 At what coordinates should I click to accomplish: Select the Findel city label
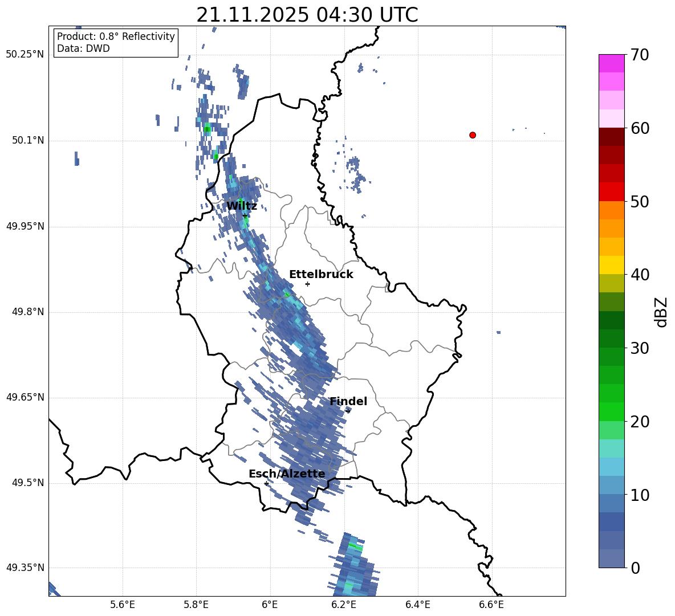[348, 401]
